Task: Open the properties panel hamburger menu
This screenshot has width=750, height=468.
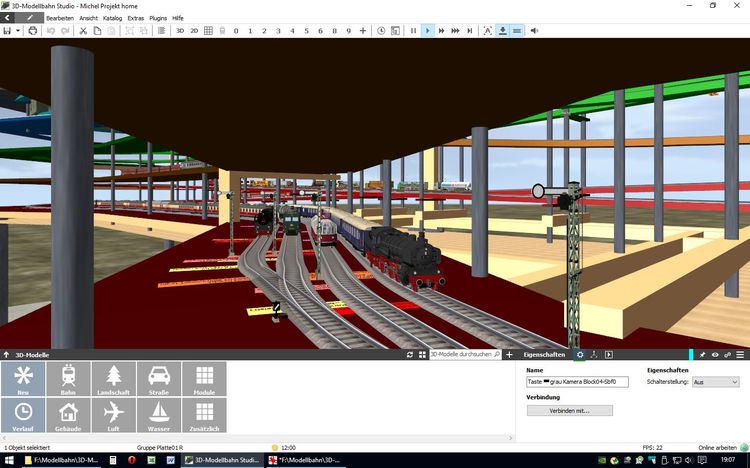Action: 740,355
